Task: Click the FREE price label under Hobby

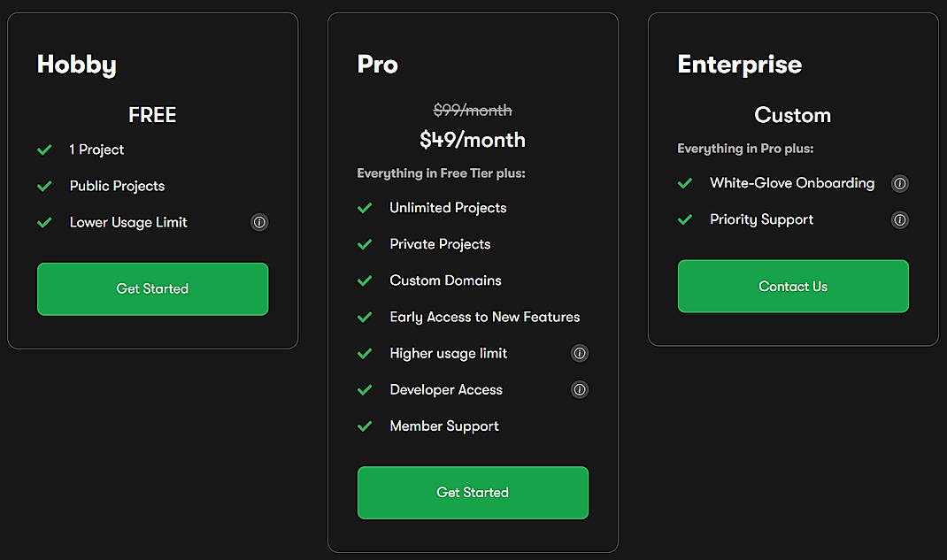Action: [x=152, y=115]
